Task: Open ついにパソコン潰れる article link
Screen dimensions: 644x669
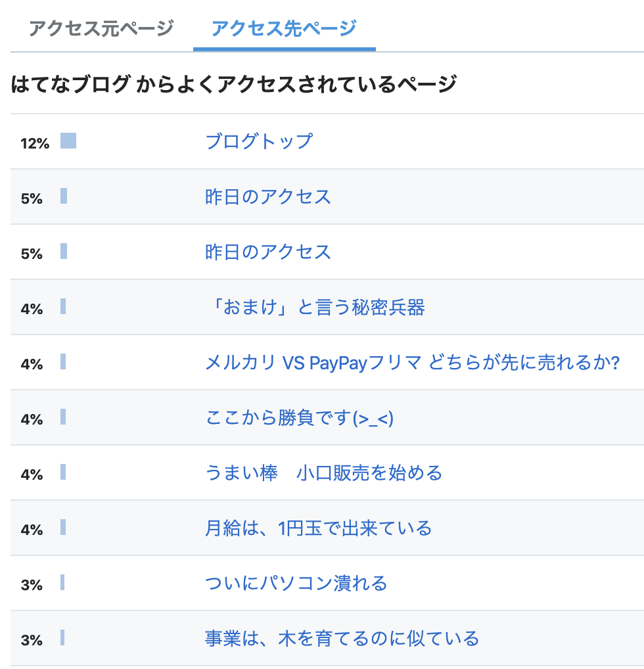Action: [296, 584]
